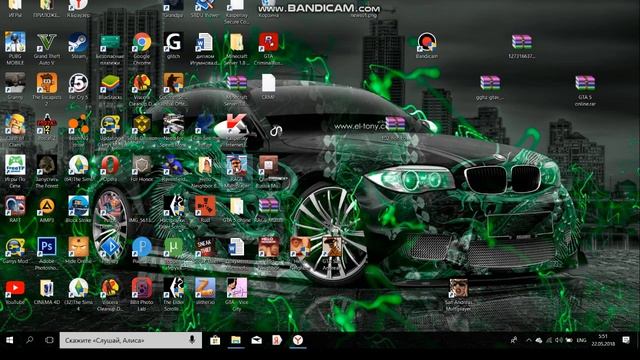Open the Windows Start menu
Image resolution: width=640 pixels, height=360 pixels.
pyautogui.click(x=10, y=340)
